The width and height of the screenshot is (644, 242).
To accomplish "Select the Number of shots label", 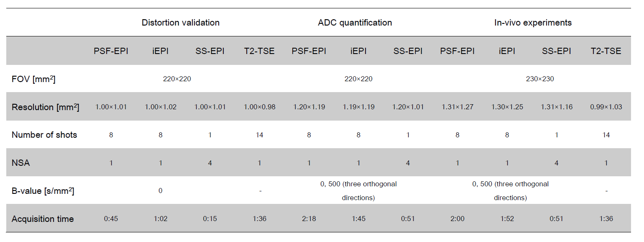I will [x=44, y=135].
